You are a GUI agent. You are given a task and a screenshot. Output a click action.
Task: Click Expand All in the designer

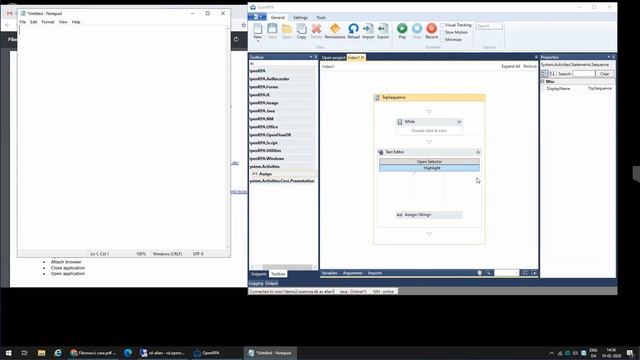point(510,66)
